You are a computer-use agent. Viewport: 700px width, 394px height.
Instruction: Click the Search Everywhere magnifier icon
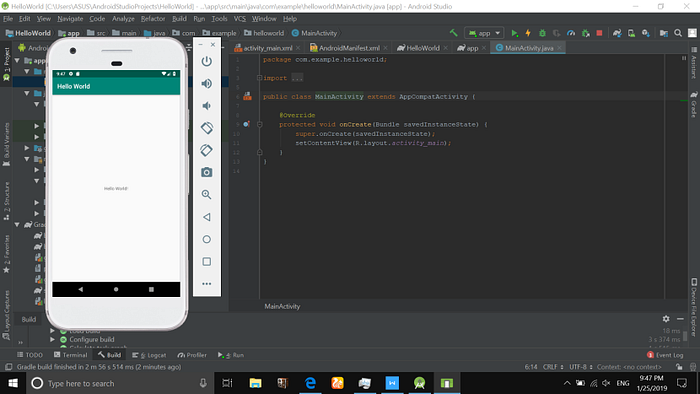678,33
